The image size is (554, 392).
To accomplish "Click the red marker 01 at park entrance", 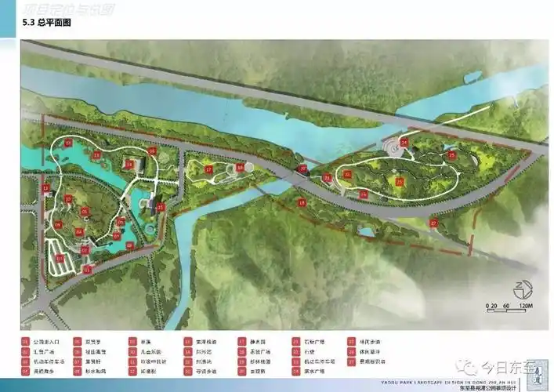I will coord(87,269).
